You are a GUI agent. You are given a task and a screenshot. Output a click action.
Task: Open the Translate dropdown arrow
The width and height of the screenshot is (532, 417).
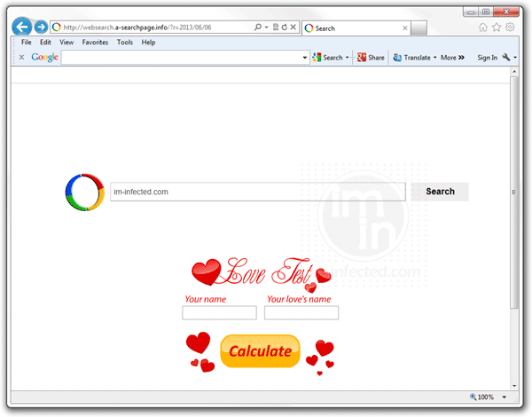(x=435, y=58)
